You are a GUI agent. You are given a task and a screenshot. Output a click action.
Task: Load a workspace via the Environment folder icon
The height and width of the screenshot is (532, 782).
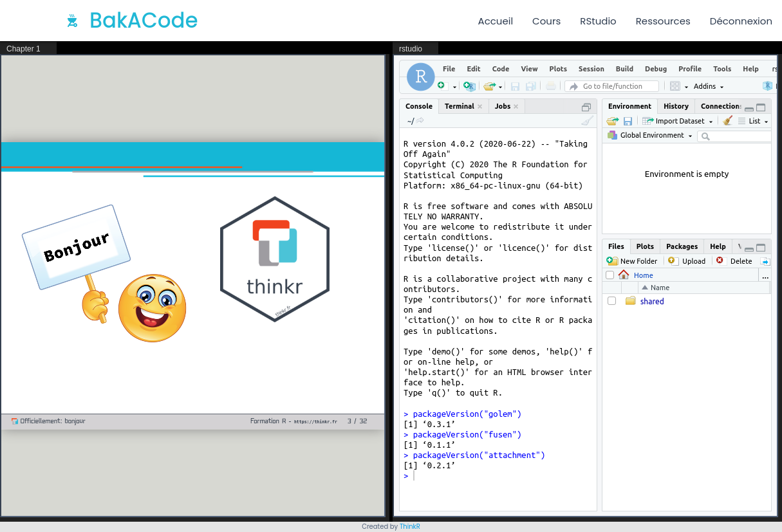[612, 121]
